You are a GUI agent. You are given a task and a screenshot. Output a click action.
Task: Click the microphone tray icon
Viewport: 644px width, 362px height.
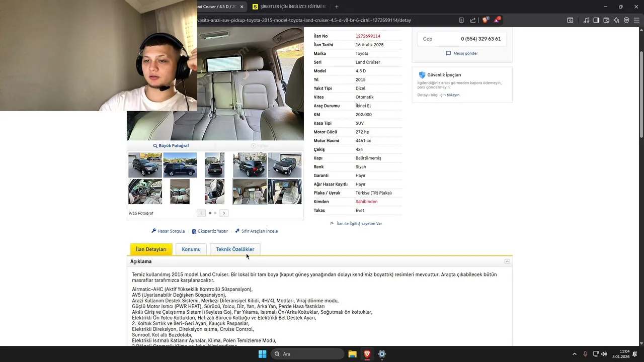(585, 354)
